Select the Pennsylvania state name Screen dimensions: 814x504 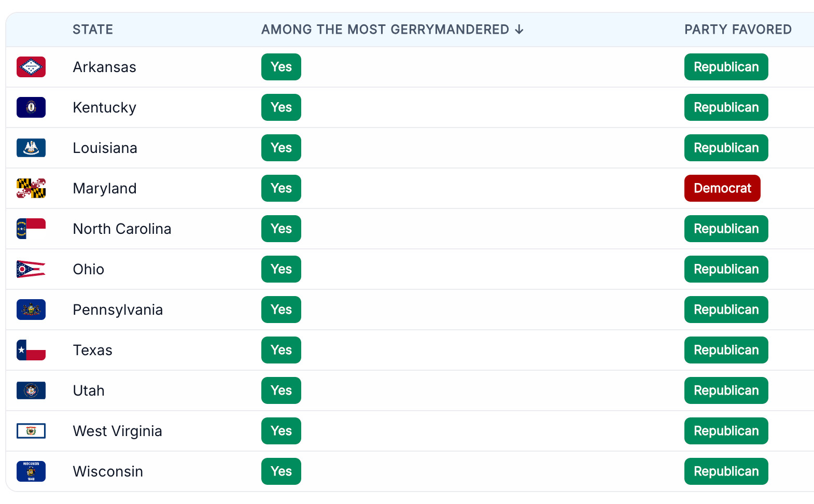coord(118,310)
